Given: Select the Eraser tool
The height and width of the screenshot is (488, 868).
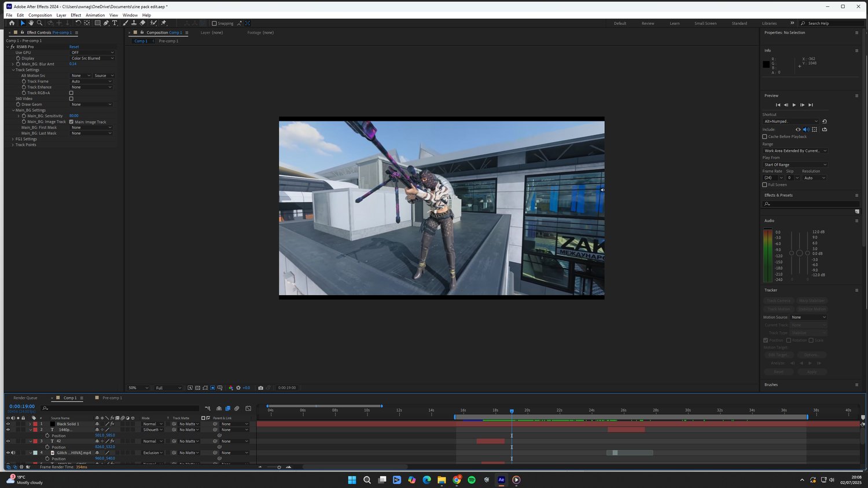Looking at the screenshot, I should [143, 23].
